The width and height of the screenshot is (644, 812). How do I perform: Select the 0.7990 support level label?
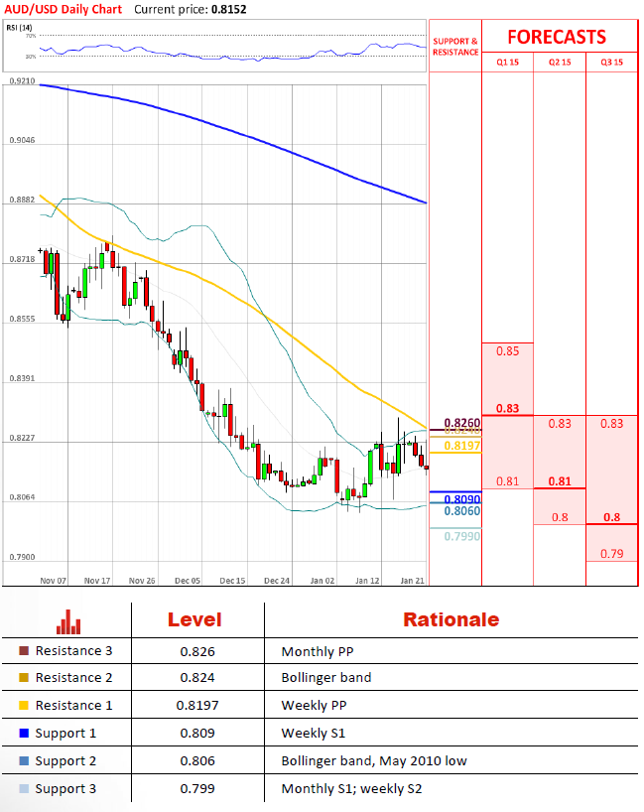(x=461, y=536)
